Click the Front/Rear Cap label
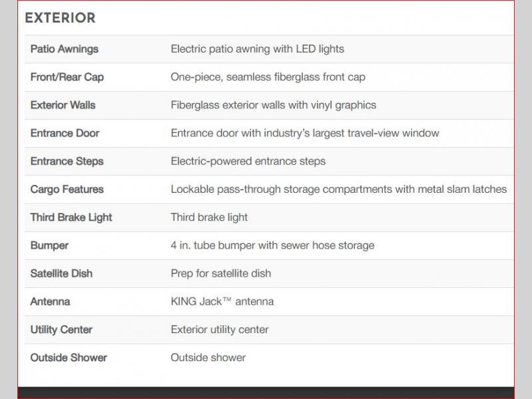 pos(67,77)
